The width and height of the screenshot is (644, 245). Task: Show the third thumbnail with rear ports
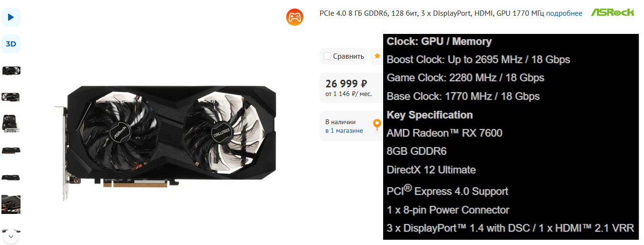11,124
